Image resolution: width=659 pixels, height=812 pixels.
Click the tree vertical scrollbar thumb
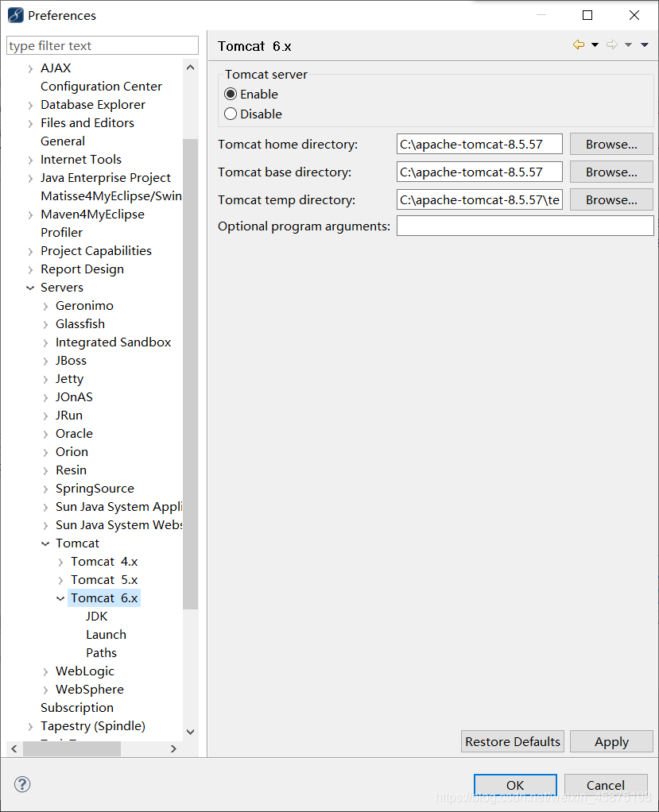[190, 374]
